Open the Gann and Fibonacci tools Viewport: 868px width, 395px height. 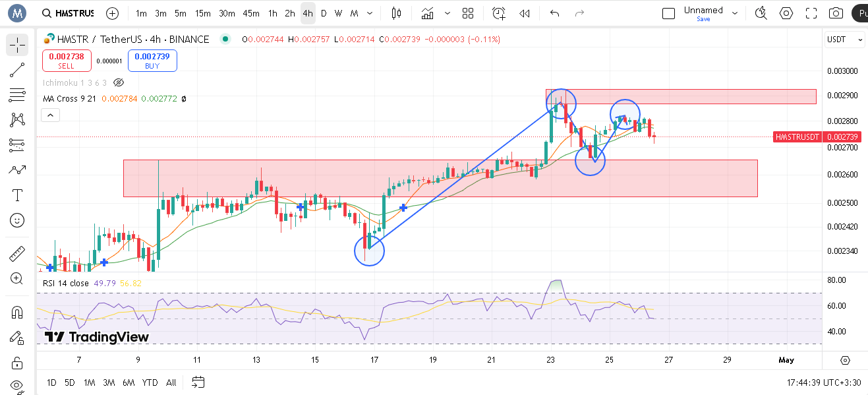[x=17, y=95]
